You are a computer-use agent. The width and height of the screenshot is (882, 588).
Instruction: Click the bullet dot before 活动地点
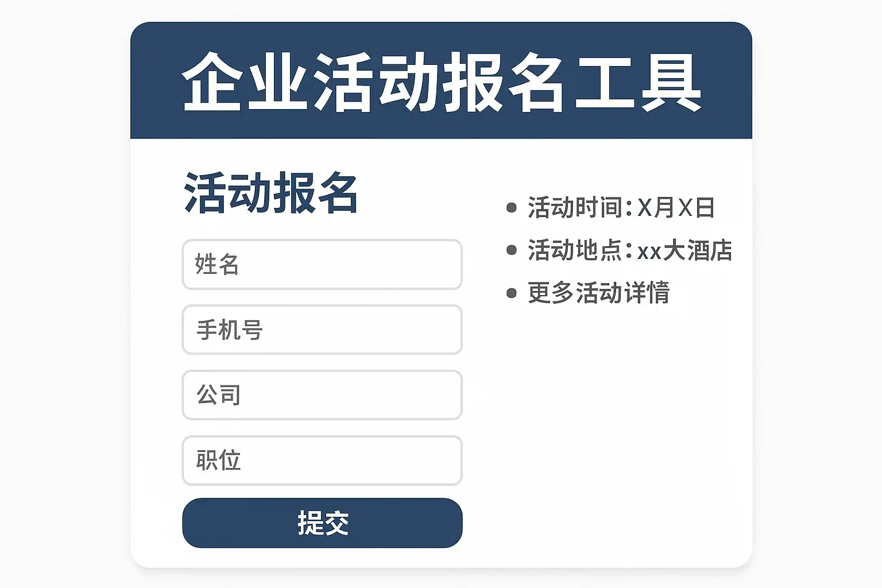[512, 250]
